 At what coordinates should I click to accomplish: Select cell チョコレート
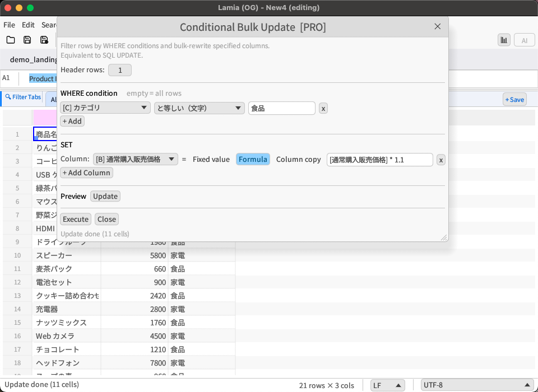tap(67, 349)
